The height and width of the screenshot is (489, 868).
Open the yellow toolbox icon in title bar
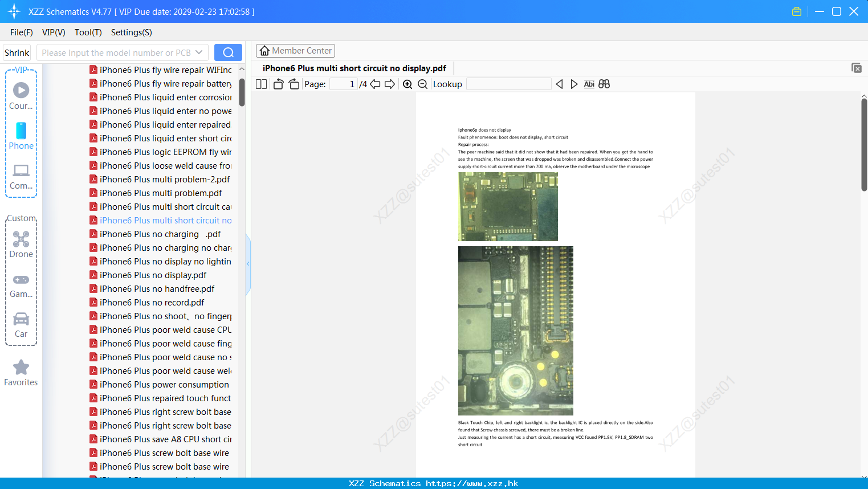pyautogui.click(x=797, y=11)
